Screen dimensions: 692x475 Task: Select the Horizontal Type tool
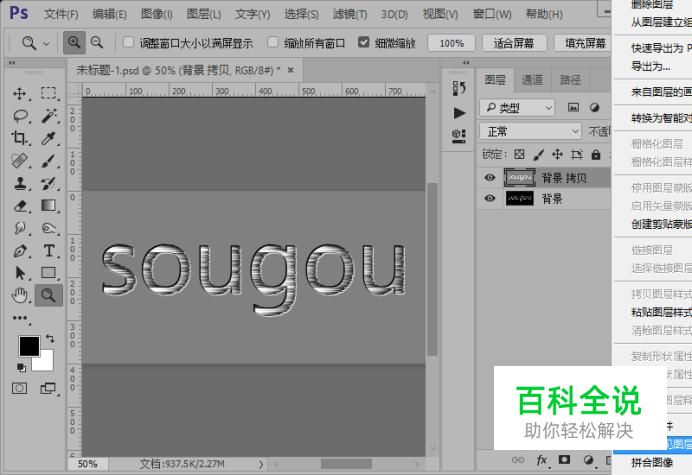49,251
